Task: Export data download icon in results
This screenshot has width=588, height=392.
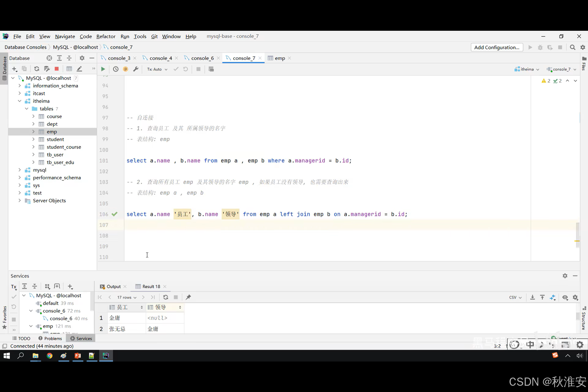Action: 532,297
